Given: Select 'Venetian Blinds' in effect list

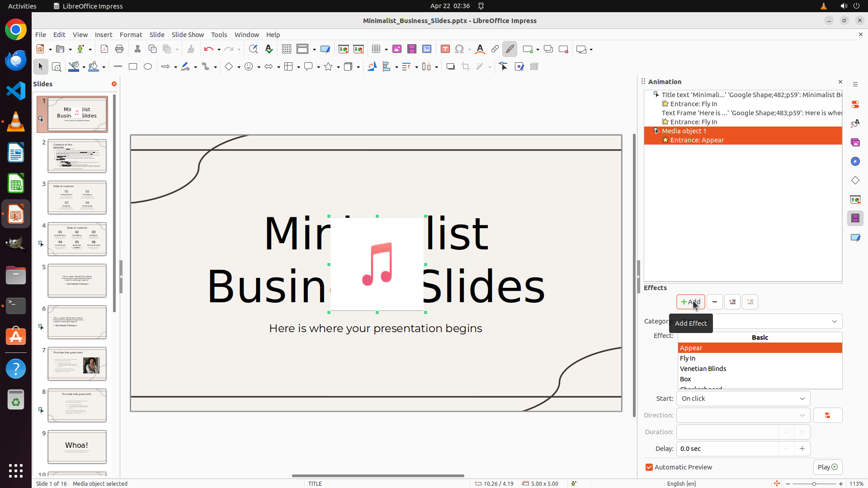Looking at the screenshot, I should click(703, 369).
